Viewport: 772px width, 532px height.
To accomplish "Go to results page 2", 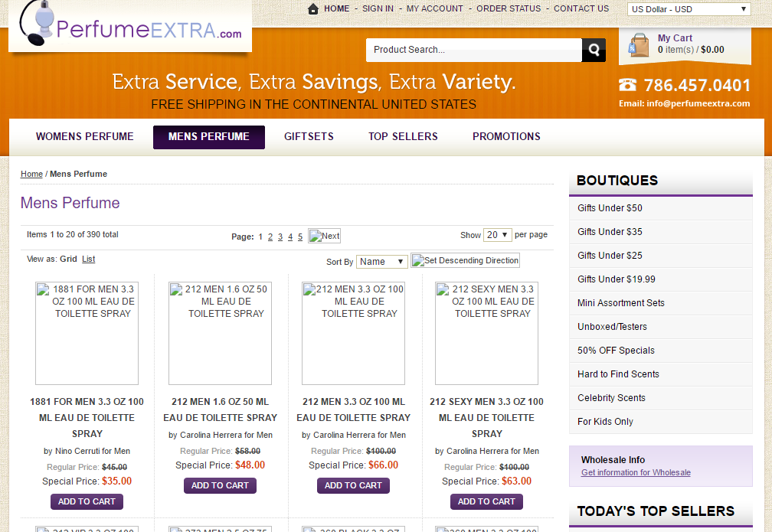I will [270, 237].
